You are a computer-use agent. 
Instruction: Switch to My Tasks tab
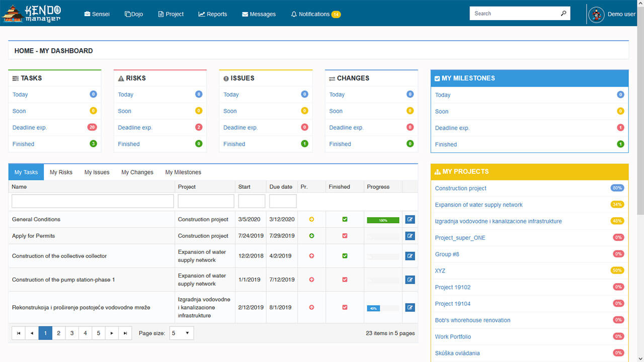click(x=26, y=172)
